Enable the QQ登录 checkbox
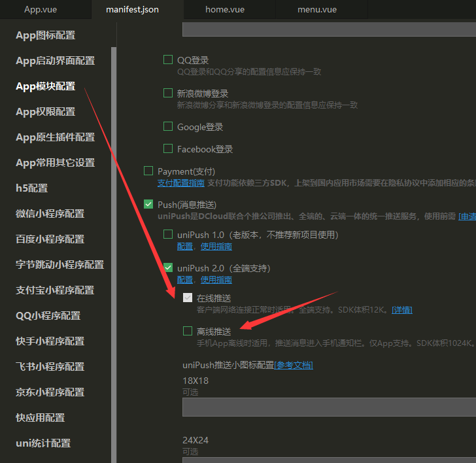 click(x=168, y=60)
